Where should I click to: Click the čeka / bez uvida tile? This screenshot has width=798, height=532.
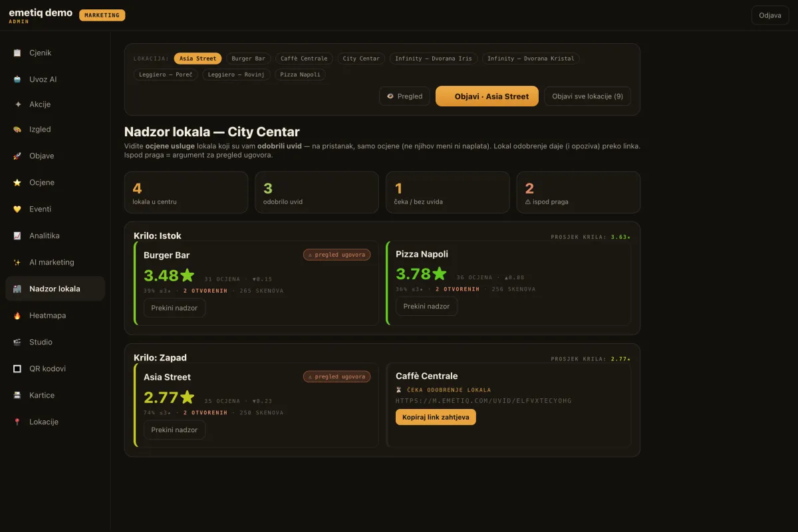(448, 192)
